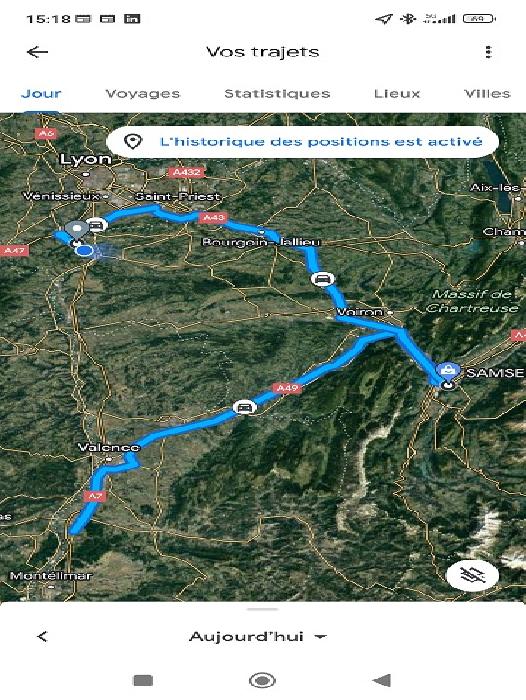Expand the bottom sheet drag handle
The height and width of the screenshot is (700, 526).
263,609
